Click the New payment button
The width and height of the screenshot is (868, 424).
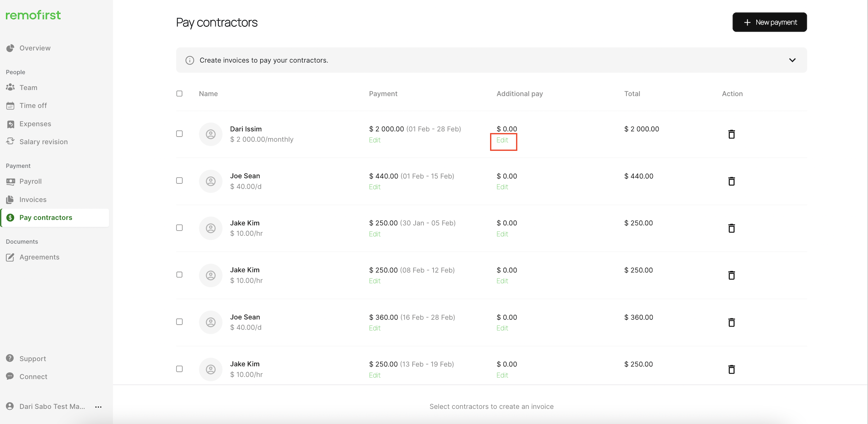(x=769, y=22)
